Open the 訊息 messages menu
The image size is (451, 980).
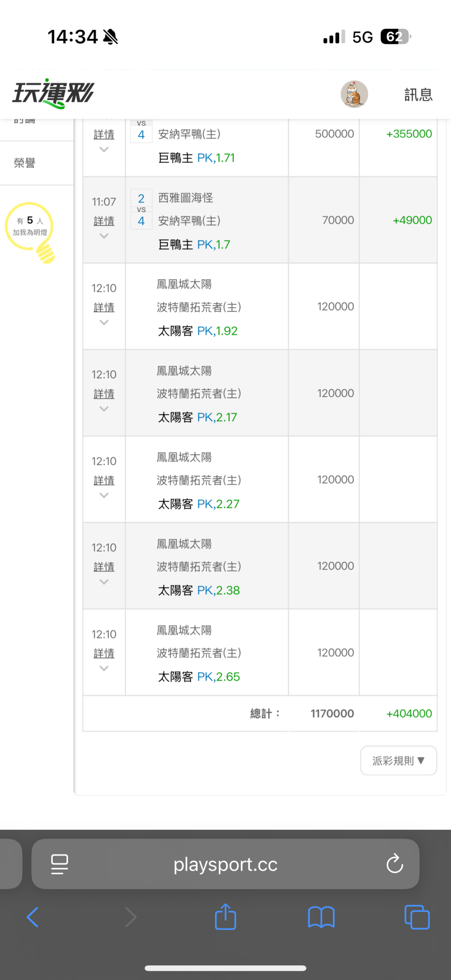pyautogui.click(x=418, y=95)
